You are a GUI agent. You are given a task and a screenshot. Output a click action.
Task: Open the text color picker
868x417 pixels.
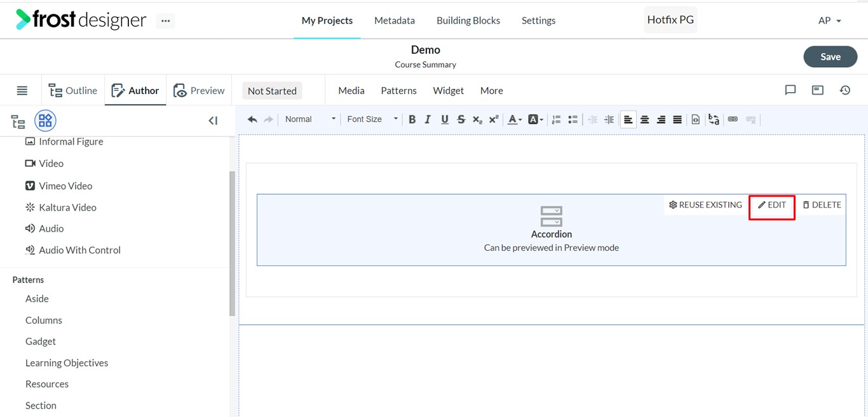pos(515,119)
